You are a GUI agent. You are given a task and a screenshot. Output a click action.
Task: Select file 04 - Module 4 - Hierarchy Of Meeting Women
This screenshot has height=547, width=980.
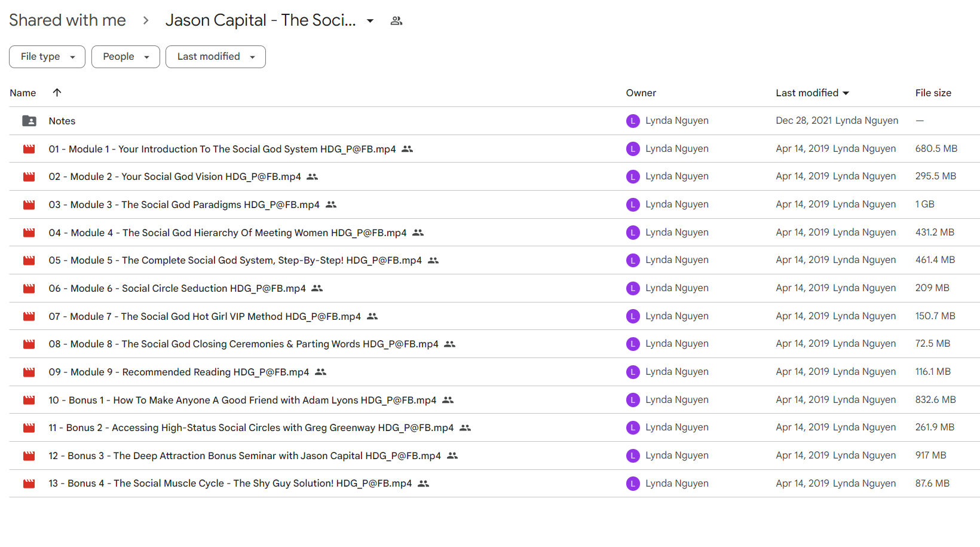[x=228, y=233]
